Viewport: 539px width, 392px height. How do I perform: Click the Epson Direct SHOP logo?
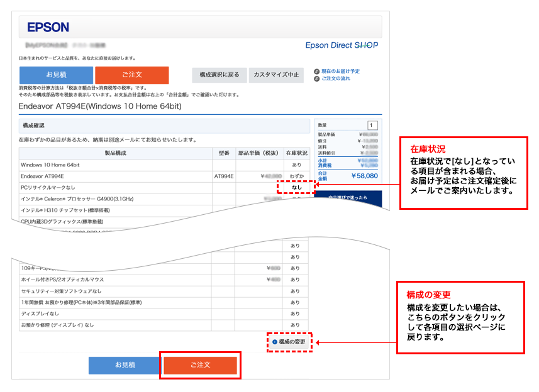[x=342, y=45]
